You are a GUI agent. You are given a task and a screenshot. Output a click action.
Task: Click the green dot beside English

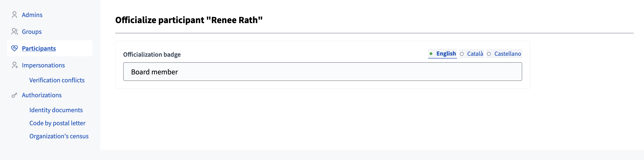click(431, 54)
